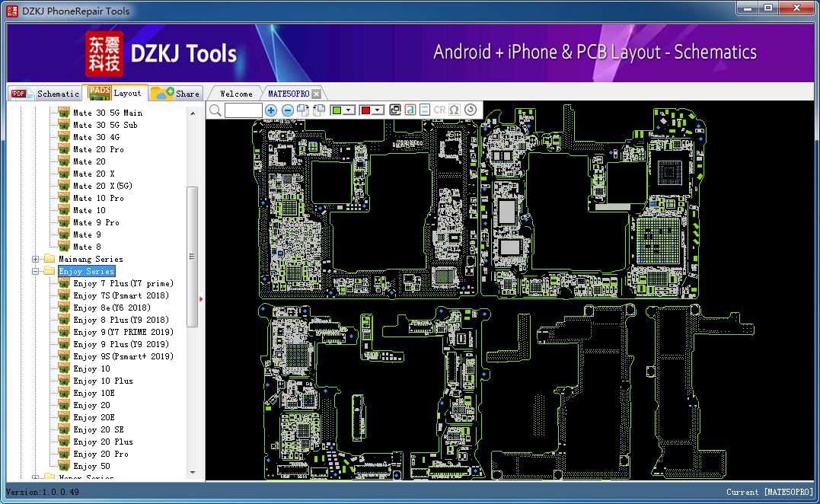Image resolution: width=820 pixels, height=504 pixels.
Task: Toggle the text label 'a' icon
Action: pyautogui.click(x=410, y=110)
